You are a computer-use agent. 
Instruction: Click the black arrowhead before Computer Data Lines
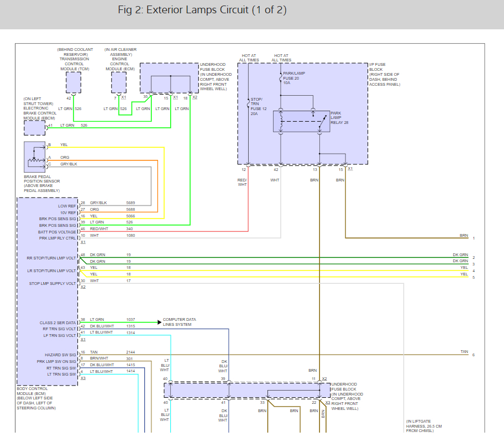[x=159, y=322]
